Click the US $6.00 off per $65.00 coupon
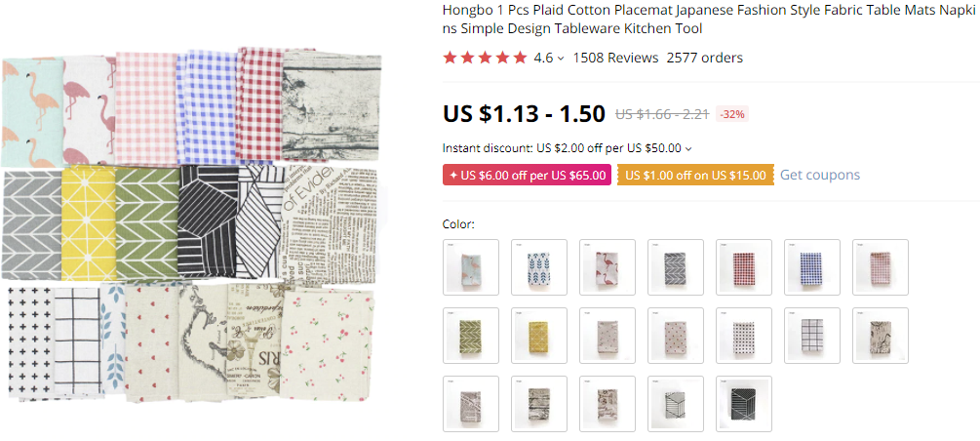Image resolution: width=980 pixels, height=441 pixels. [x=527, y=176]
